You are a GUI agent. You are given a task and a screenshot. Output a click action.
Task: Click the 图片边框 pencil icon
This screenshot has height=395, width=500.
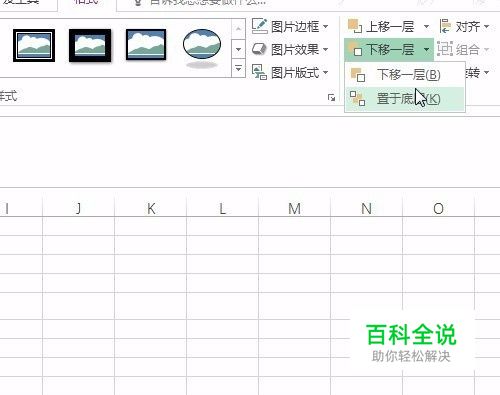(260, 26)
